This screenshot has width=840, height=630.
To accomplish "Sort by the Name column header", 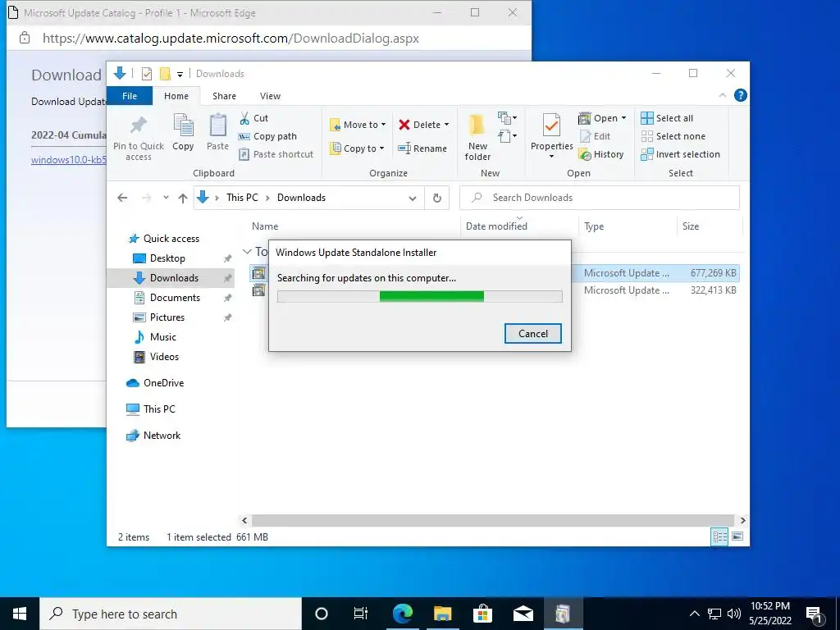I will coord(265,226).
